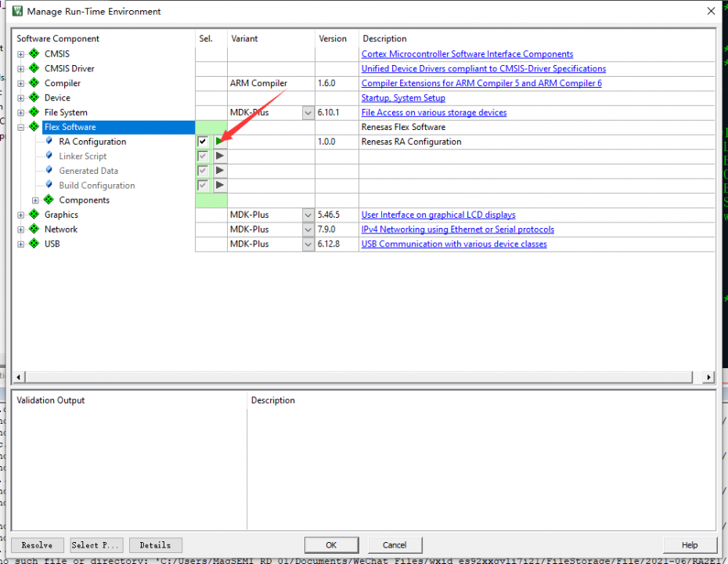This screenshot has height=564, width=728.
Task: Click the blue gem icon beside Build Configuration
Action: [x=49, y=184]
